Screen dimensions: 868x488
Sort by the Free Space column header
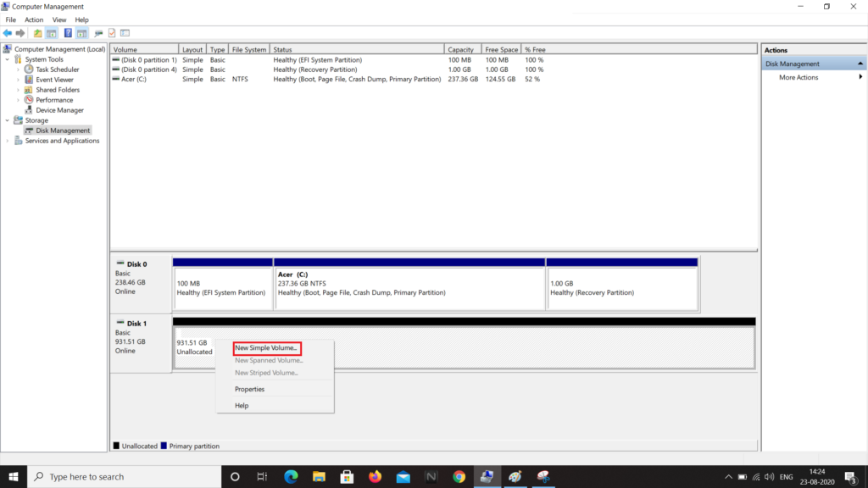[x=502, y=49]
